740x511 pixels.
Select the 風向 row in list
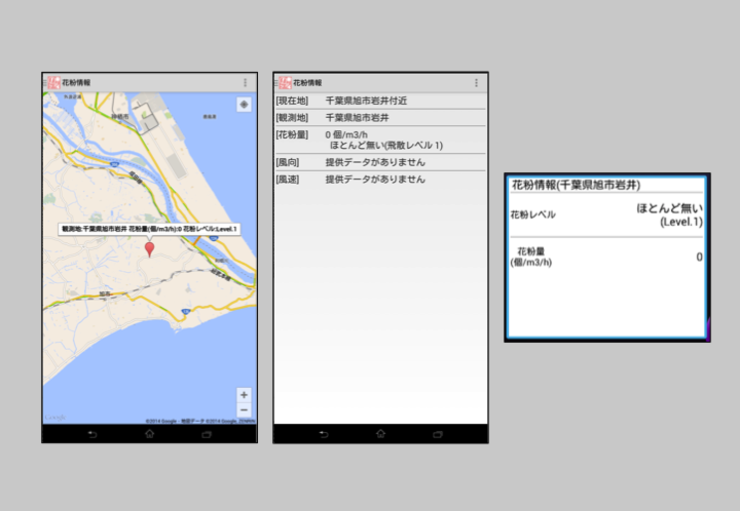click(x=380, y=162)
